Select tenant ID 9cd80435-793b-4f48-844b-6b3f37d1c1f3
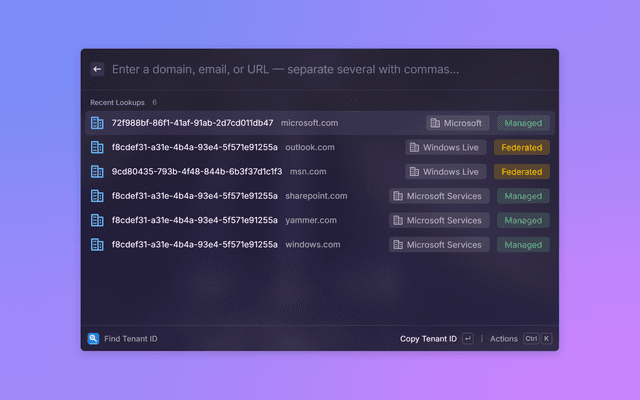This screenshot has height=400, width=640. click(x=197, y=171)
